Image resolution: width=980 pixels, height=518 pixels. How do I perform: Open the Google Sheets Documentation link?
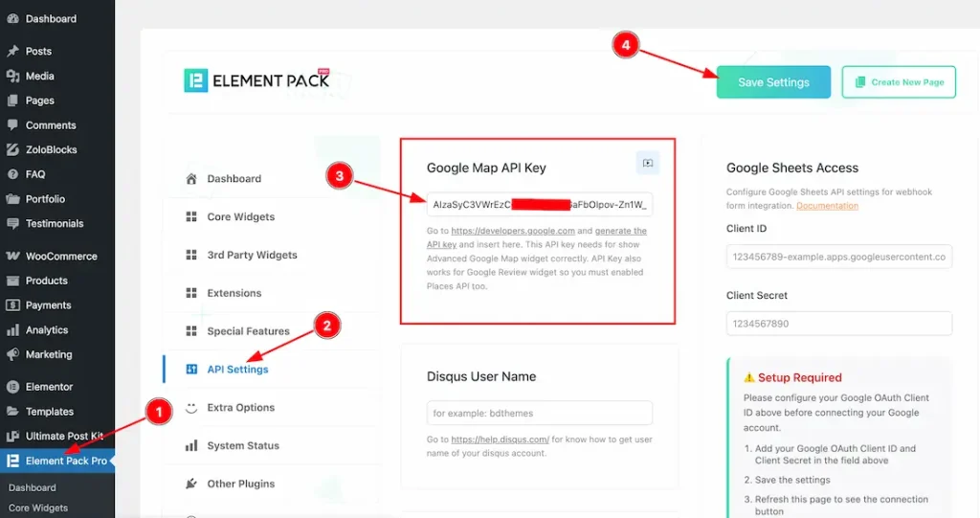827,206
